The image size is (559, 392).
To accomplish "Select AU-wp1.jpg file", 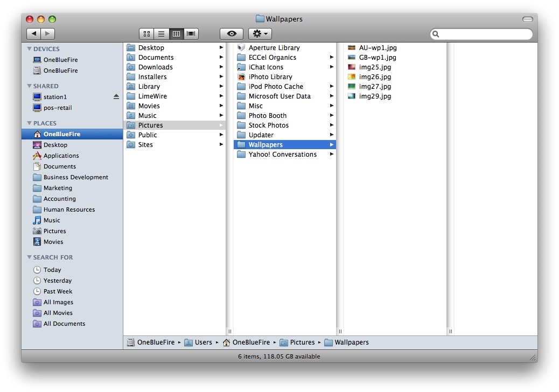I will pos(395,48).
